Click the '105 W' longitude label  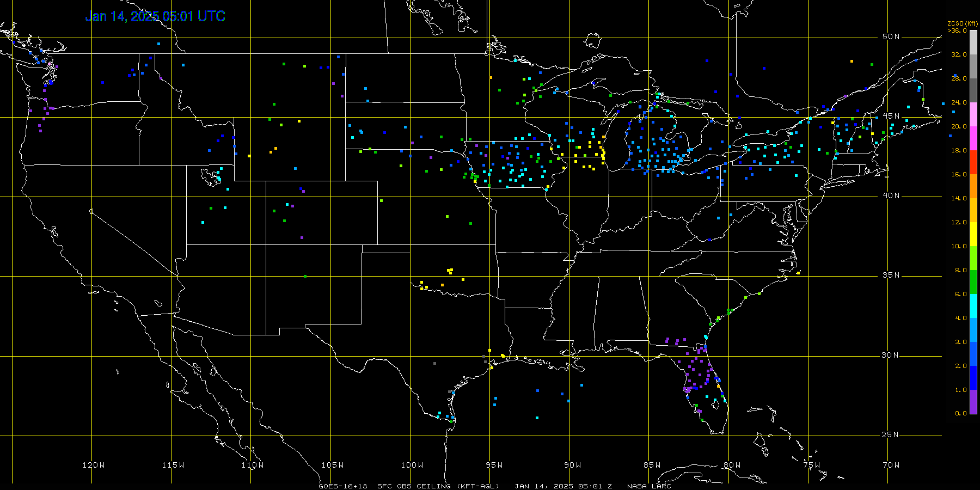332,465
